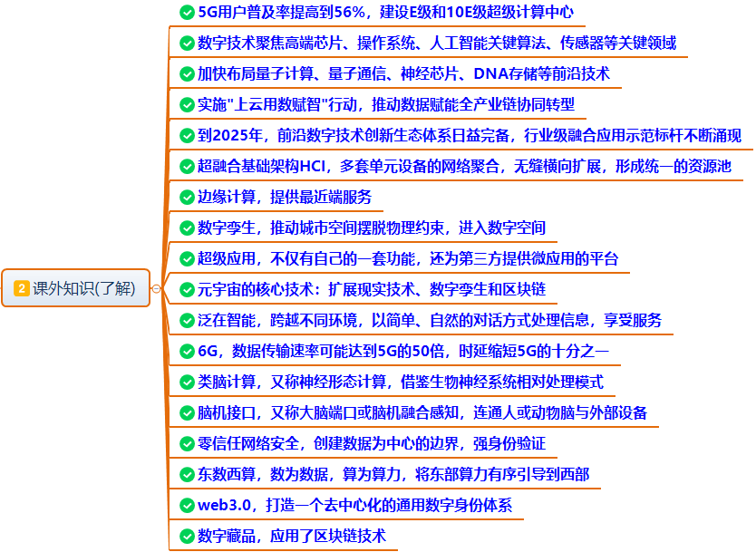Viewport: 756px width, 552px height.
Task: Select topic 到2025年，前沿数字技术创新生态体系
Action: tap(470, 135)
